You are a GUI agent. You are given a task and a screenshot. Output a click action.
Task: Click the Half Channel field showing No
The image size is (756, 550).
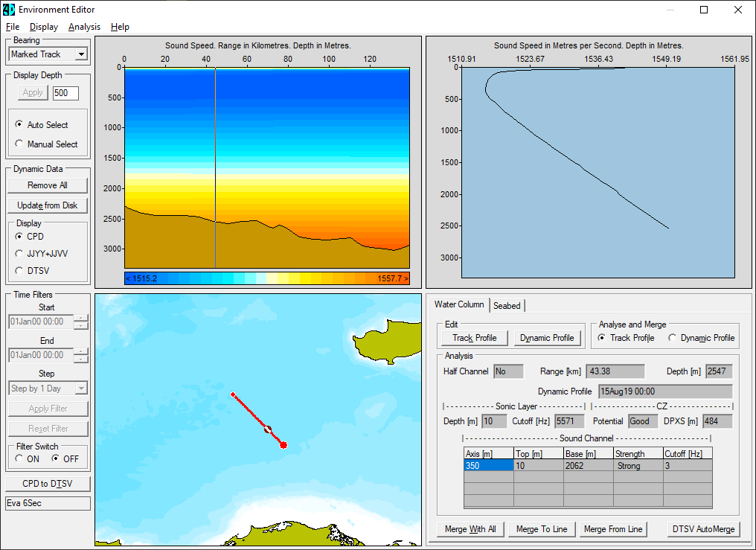pyautogui.click(x=508, y=371)
